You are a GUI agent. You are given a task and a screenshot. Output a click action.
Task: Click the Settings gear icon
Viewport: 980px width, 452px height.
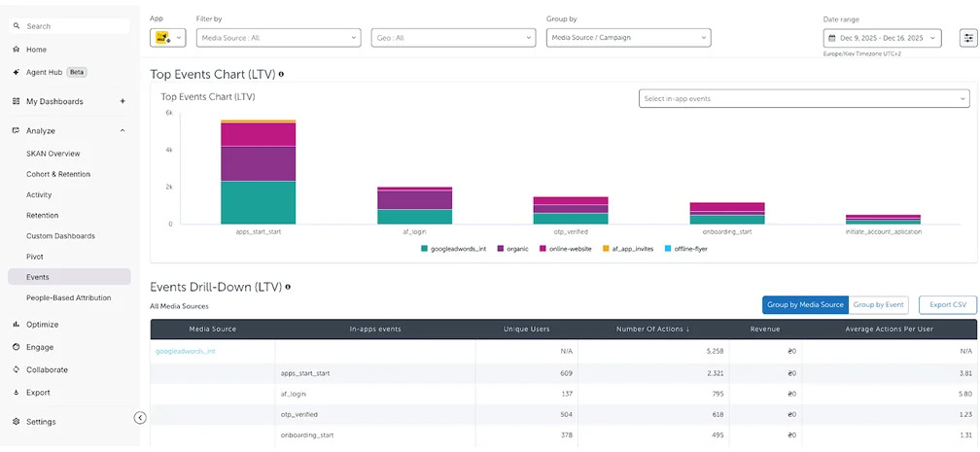[17, 422]
